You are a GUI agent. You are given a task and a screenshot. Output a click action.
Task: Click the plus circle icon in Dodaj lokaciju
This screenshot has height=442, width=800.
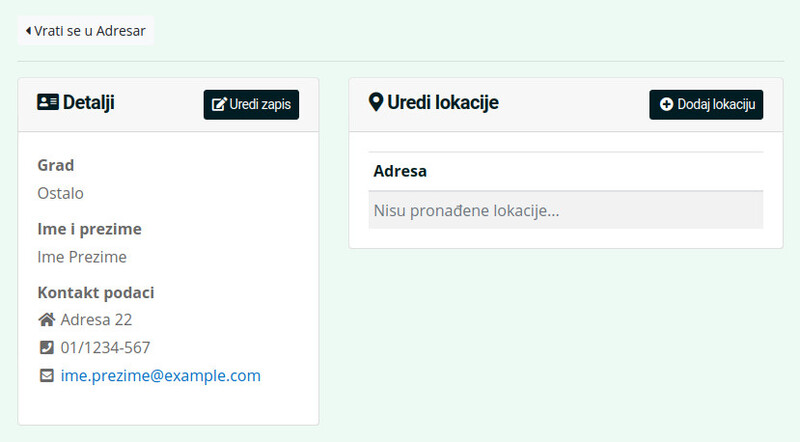pyautogui.click(x=666, y=105)
